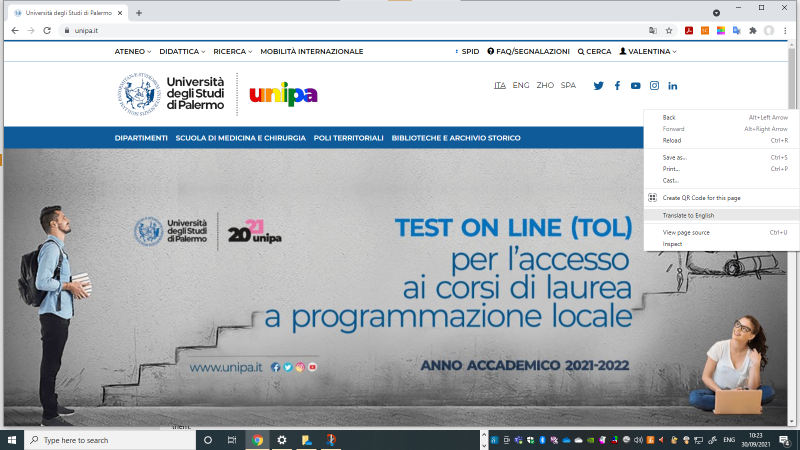Click the Google Translate icon in address bar
Screen dimensions: 800x450
click(653, 30)
